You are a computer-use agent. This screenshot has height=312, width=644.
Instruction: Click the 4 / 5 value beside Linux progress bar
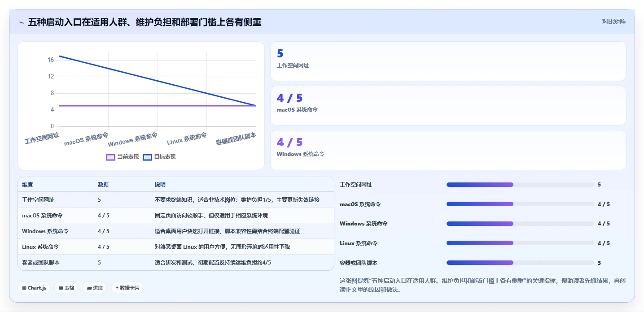tap(604, 243)
